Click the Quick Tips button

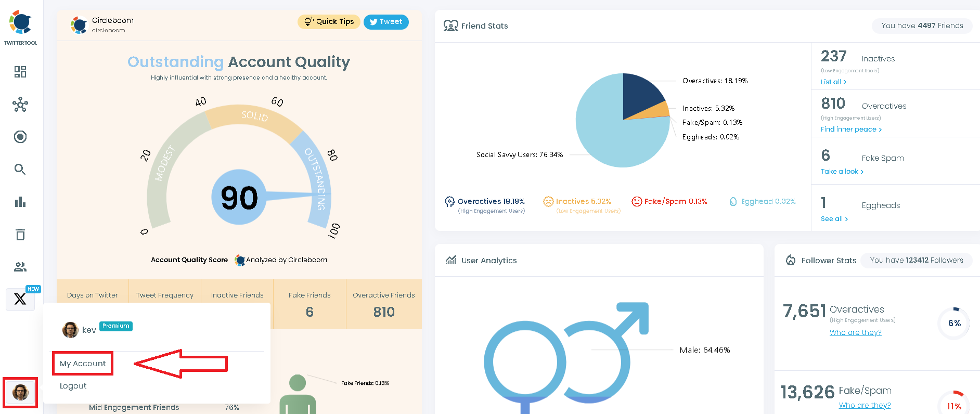(329, 21)
